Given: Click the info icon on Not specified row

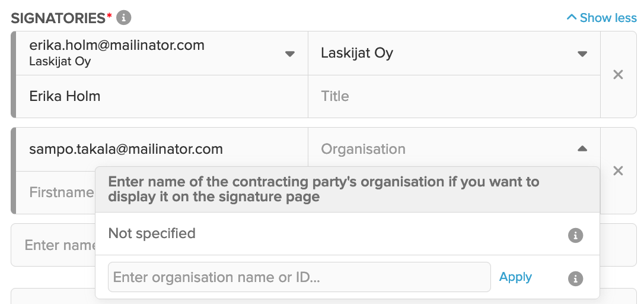Looking at the screenshot, I should [x=575, y=236].
